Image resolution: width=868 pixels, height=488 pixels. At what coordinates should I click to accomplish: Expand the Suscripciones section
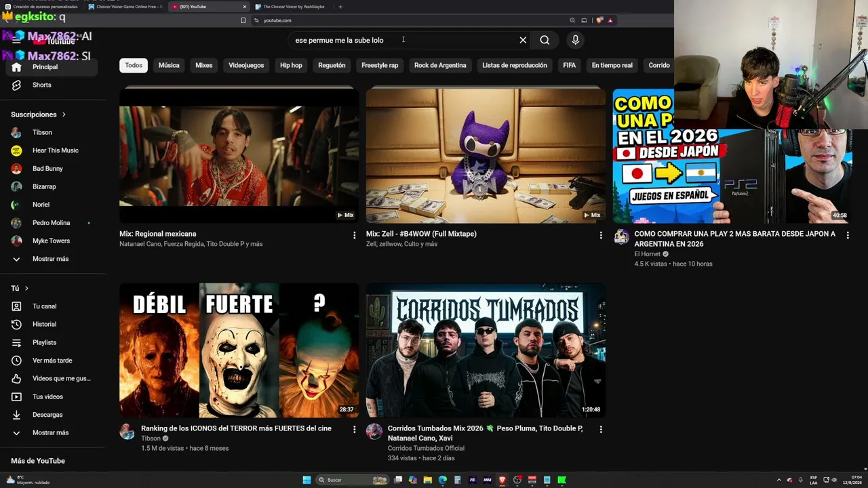pos(39,115)
